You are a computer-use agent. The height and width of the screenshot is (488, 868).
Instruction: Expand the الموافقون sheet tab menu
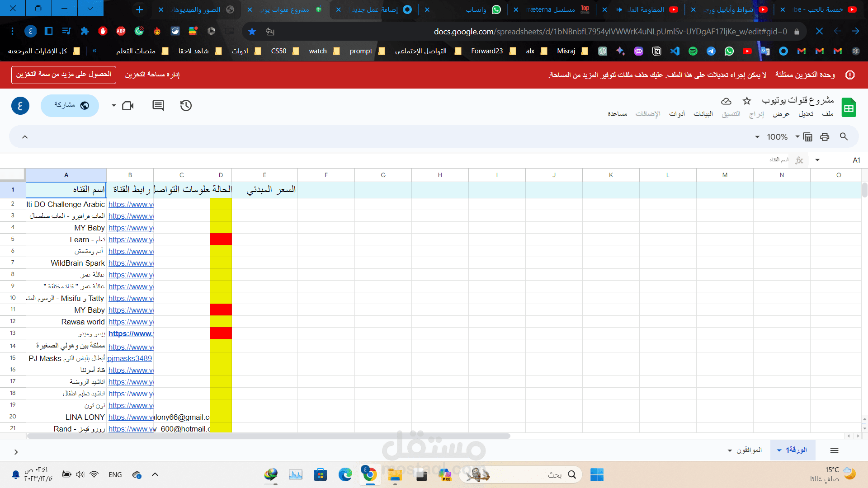coord(730,450)
